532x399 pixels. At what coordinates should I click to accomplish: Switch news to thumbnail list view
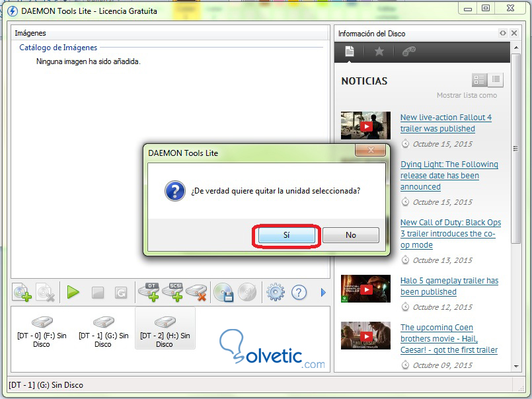(479, 80)
